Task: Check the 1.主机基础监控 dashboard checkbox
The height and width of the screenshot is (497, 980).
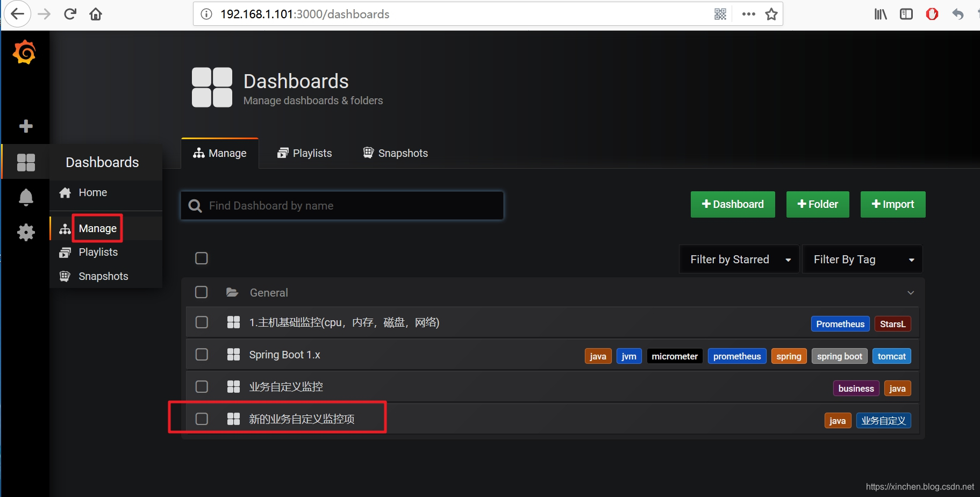Action: pos(202,322)
